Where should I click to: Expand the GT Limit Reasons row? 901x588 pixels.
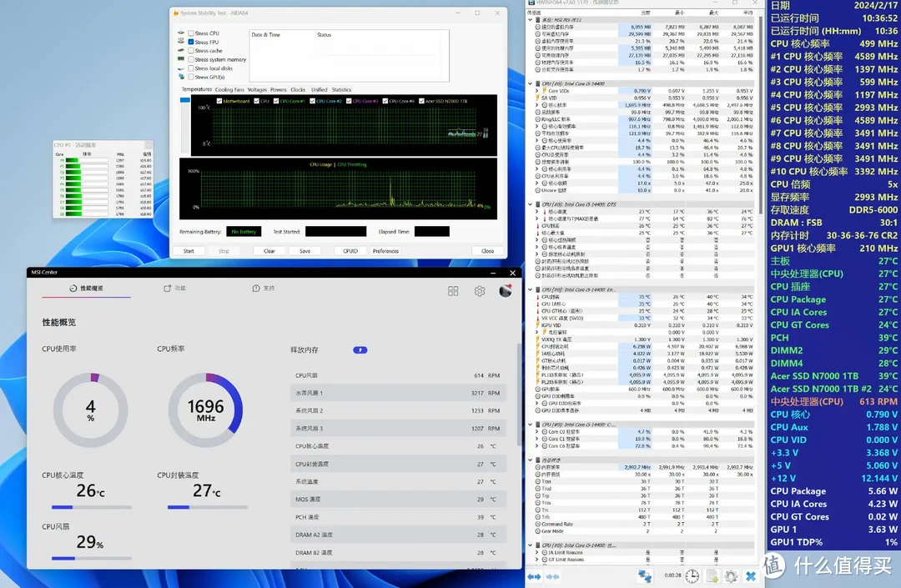point(536,560)
